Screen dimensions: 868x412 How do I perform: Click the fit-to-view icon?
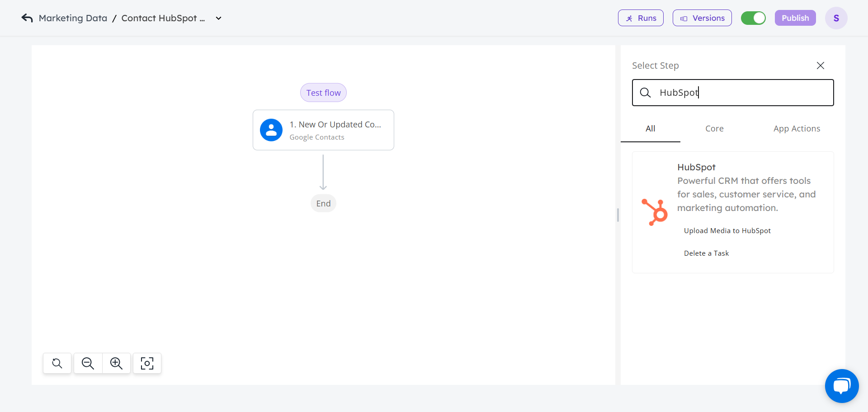pos(147,363)
